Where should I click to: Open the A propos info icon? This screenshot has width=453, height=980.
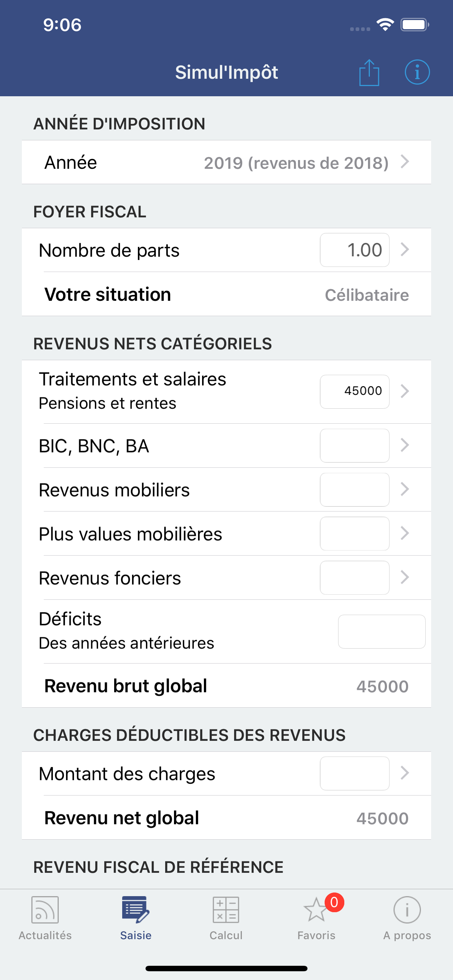click(x=407, y=911)
